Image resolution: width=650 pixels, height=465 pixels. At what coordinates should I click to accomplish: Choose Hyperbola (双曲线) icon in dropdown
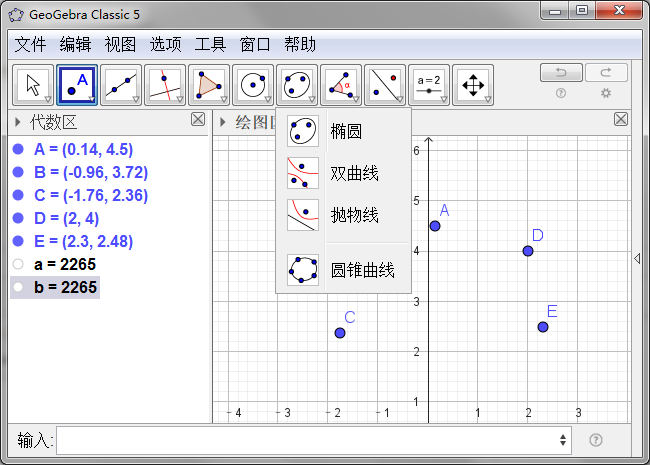[x=303, y=173]
